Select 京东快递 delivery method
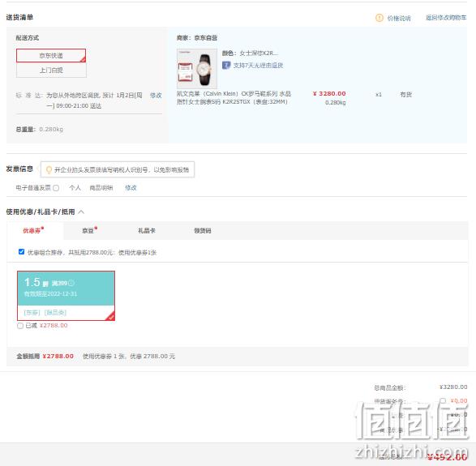 (x=51, y=56)
